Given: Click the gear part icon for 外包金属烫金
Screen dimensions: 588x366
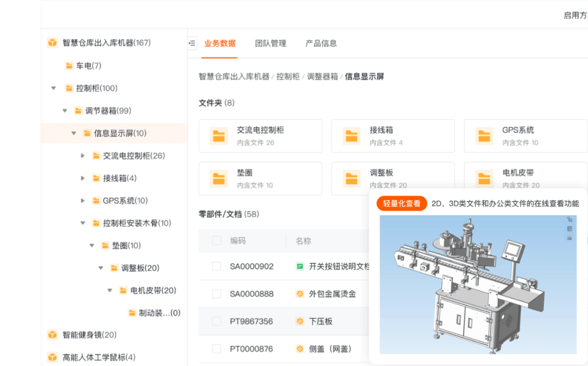Looking at the screenshot, I should click(300, 294).
